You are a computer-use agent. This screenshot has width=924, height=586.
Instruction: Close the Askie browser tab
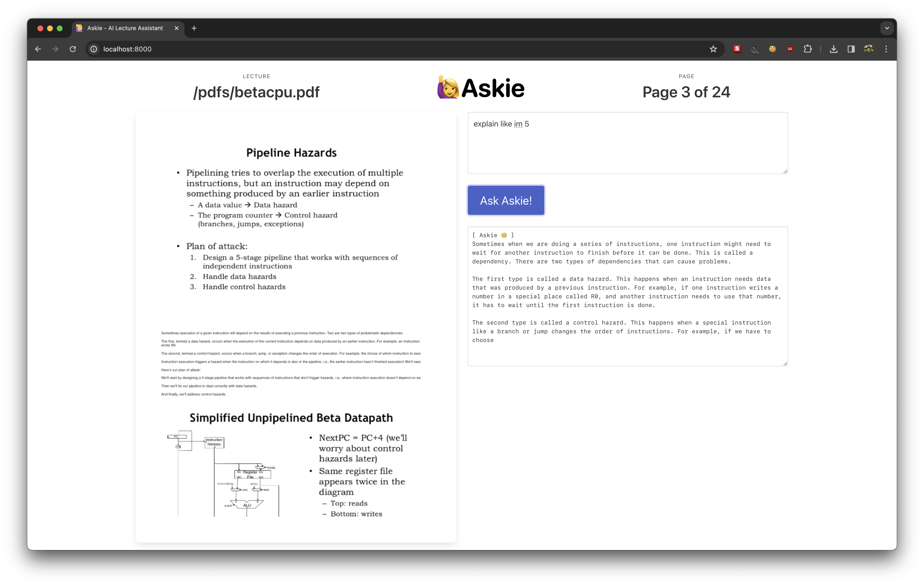coord(176,28)
